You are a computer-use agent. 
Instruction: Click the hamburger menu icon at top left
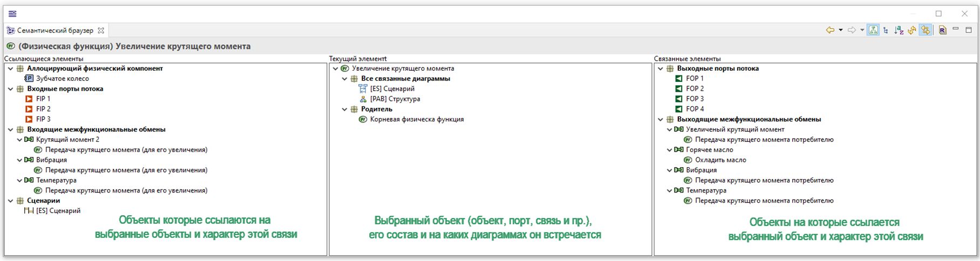tap(12, 13)
